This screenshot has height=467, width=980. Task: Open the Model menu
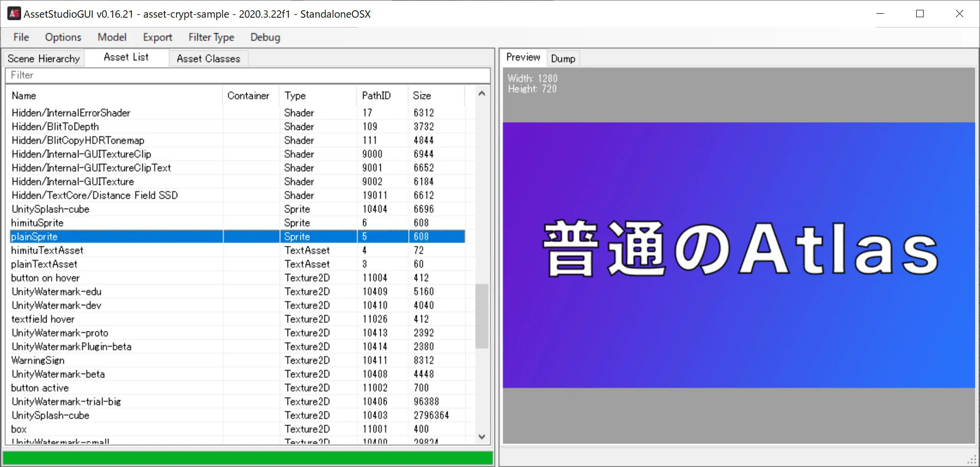[x=112, y=37]
